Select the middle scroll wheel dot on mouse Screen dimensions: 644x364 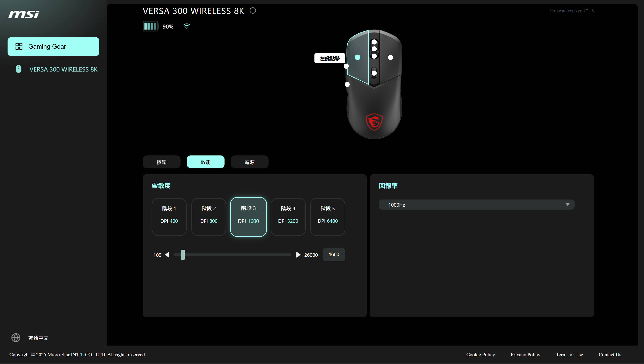[x=374, y=49]
